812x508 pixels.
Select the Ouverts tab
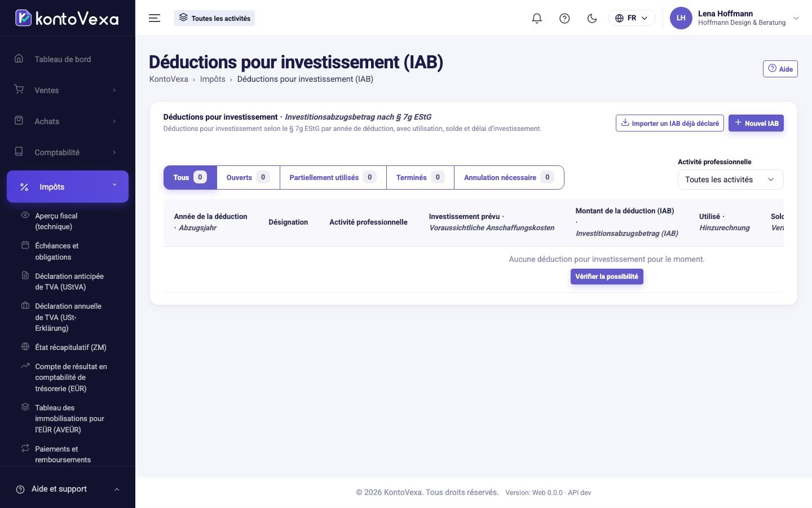[248, 177]
